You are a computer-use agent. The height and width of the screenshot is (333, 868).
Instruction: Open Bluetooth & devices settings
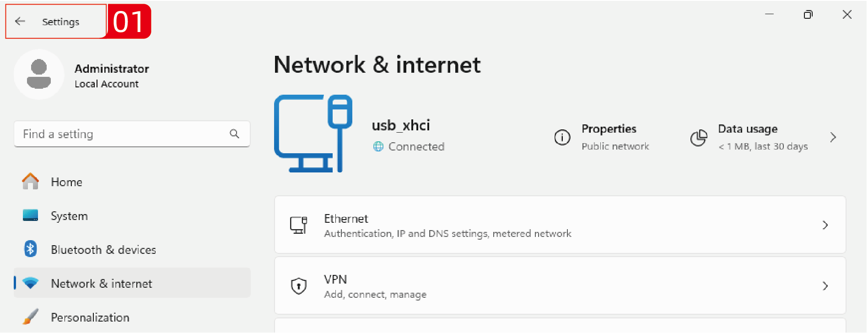click(x=103, y=250)
